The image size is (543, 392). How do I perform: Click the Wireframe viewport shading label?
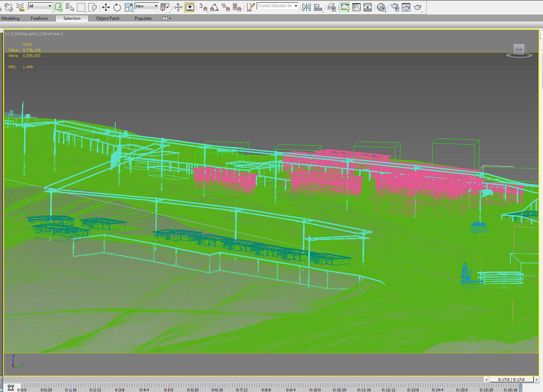point(51,33)
